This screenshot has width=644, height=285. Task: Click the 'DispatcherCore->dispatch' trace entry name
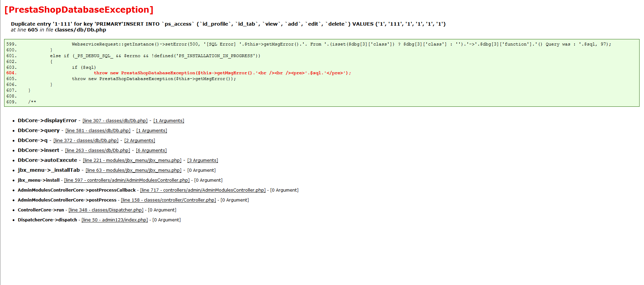click(x=47, y=220)
